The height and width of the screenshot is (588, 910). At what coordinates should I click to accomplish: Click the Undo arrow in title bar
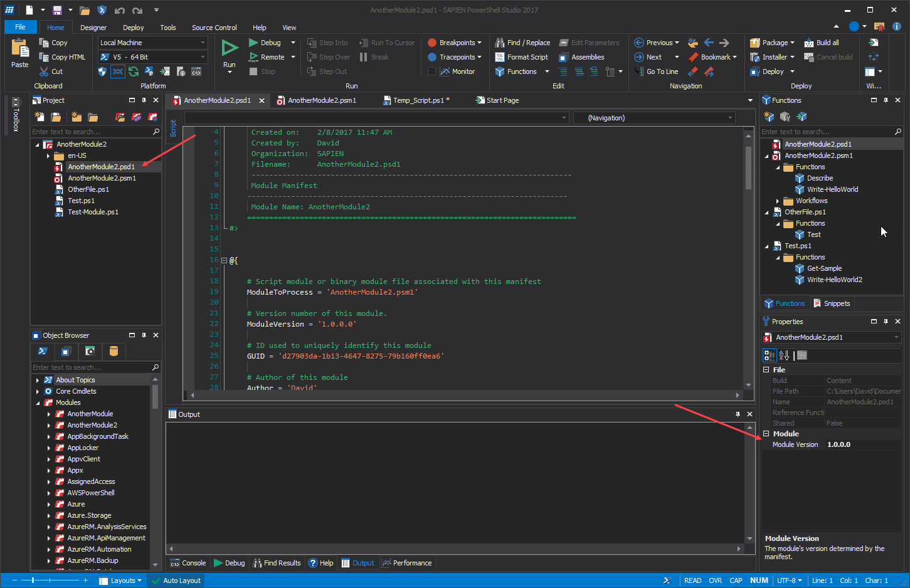[119, 10]
